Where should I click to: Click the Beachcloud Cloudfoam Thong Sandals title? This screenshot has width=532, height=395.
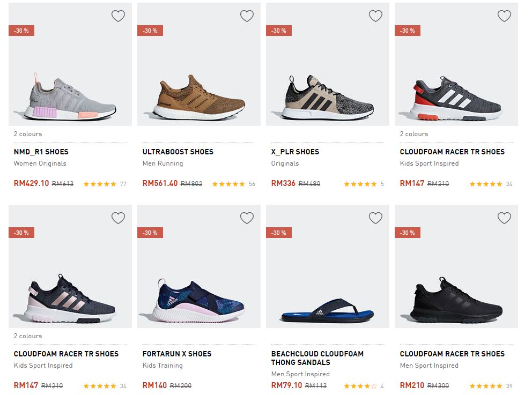[317, 358]
